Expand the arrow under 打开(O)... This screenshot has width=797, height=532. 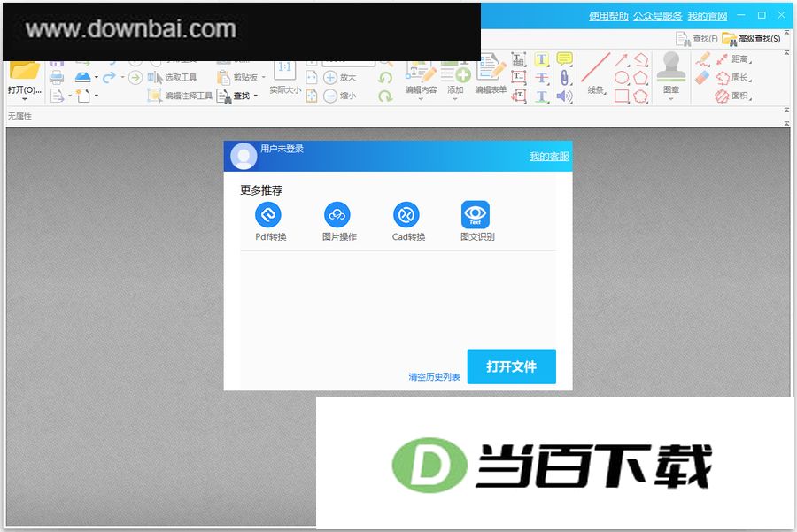click(24, 99)
